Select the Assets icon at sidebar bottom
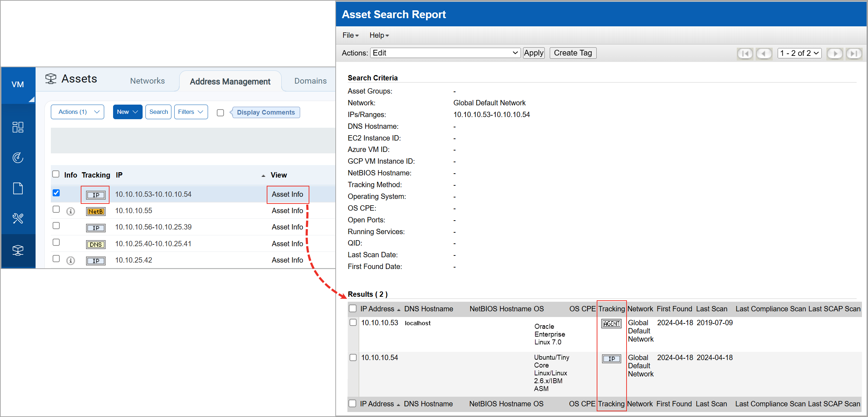The width and height of the screenshot is (868, 417). [x=18, y=250]
